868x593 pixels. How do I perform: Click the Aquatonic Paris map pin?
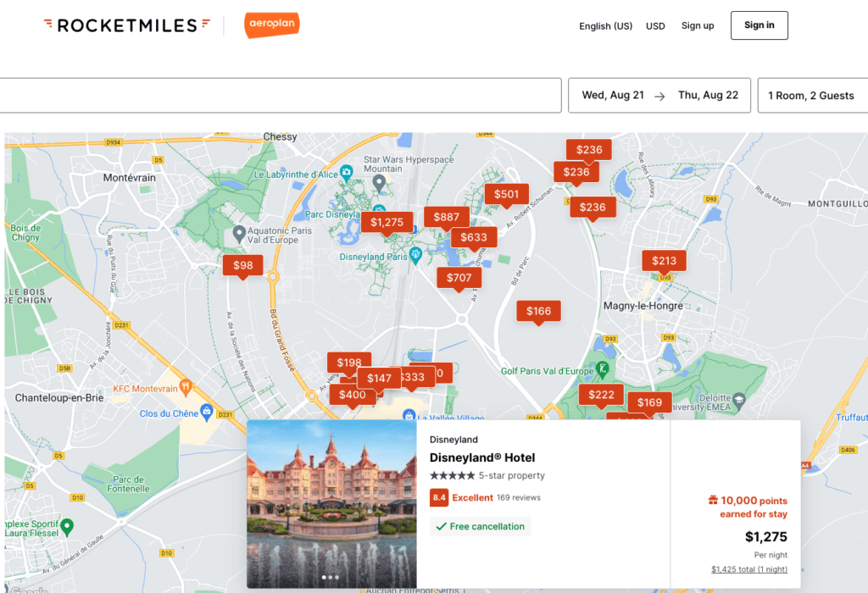coord(240,232)
